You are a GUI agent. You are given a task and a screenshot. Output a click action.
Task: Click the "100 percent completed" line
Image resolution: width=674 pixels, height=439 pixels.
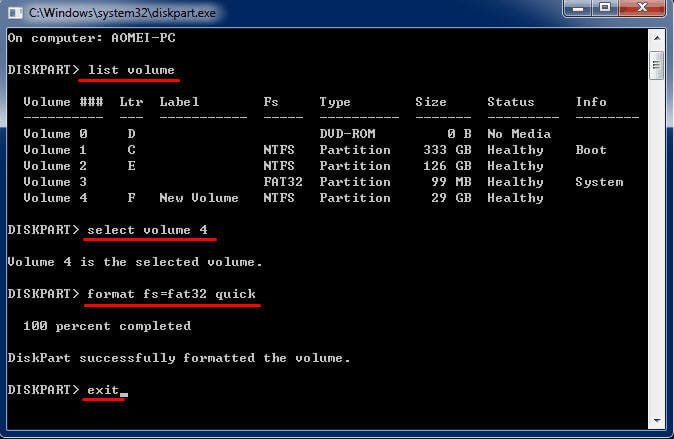(x=107, y=326)
